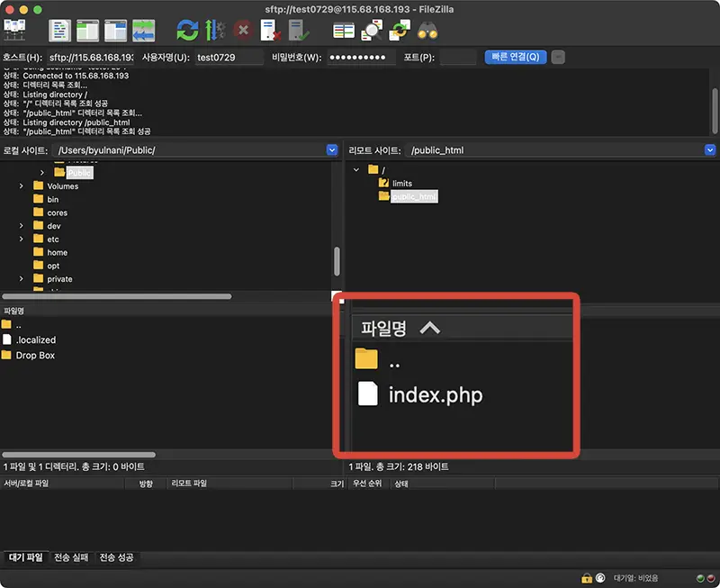Click message log vertical scrollbar

click(x=715, y=111)
